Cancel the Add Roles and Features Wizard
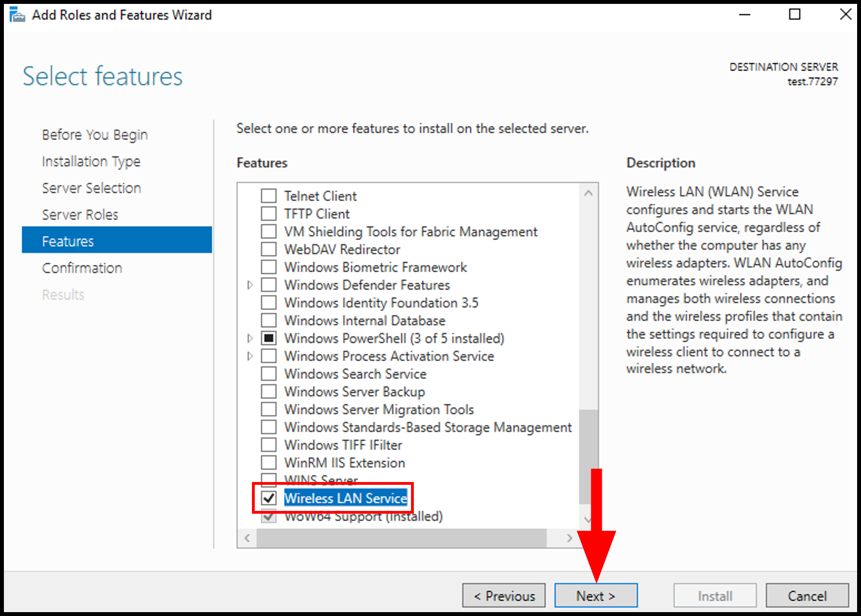 (808, 595)
